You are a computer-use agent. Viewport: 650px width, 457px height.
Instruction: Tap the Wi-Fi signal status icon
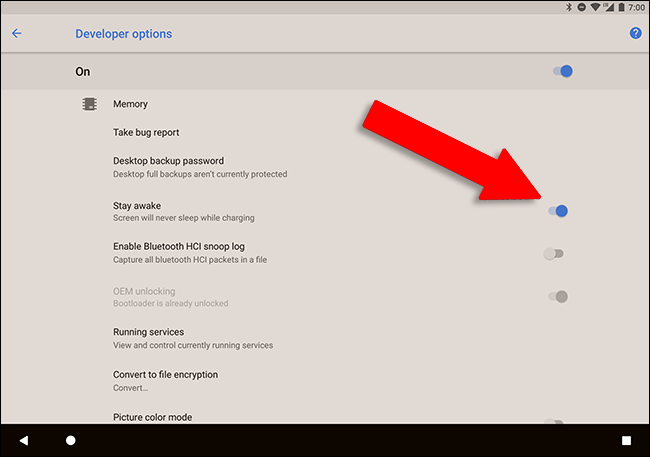pyautogui.click(x=594, y=7)
